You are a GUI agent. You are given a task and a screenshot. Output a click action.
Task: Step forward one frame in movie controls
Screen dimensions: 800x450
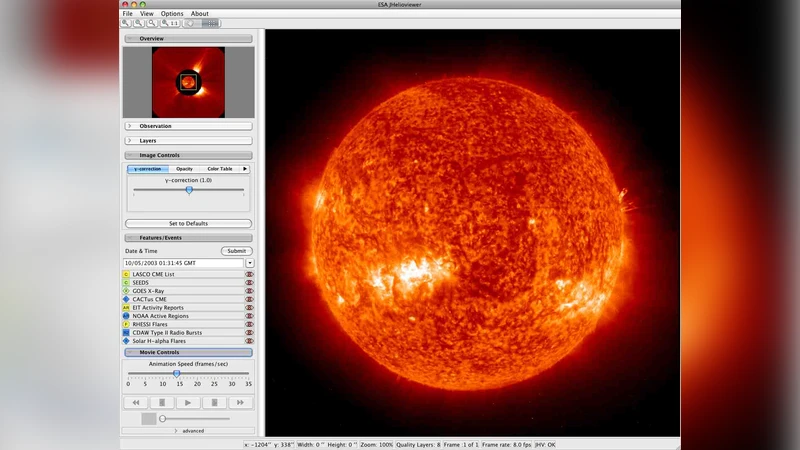pyautogui.click(x=214, y=403)
